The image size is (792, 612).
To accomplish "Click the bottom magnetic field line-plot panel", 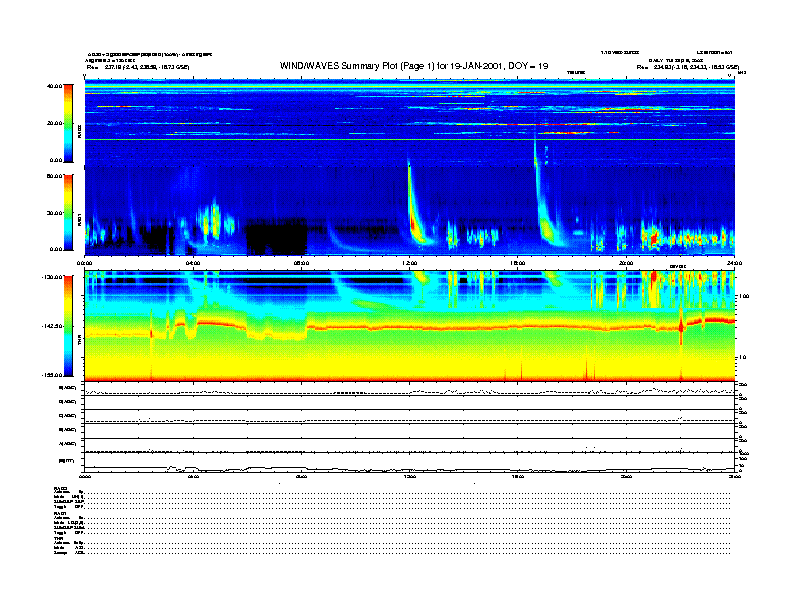I will (x=410, y=463).
